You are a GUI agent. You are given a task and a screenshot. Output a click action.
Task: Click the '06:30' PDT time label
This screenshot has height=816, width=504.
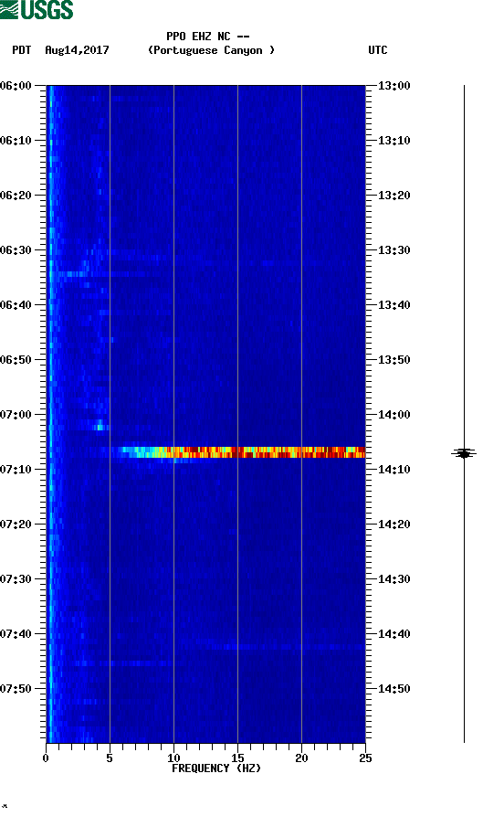(16, 250)
